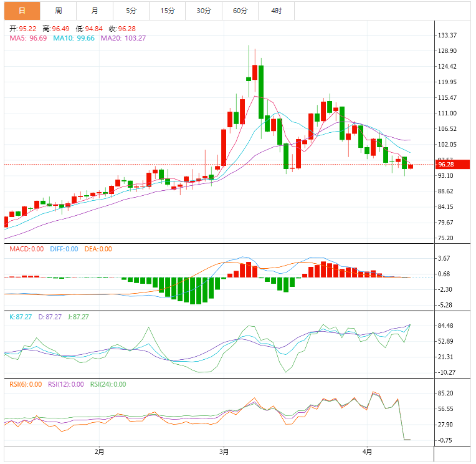Open the 5分 interval tab

pyautogui.click(x=131, y=11)
